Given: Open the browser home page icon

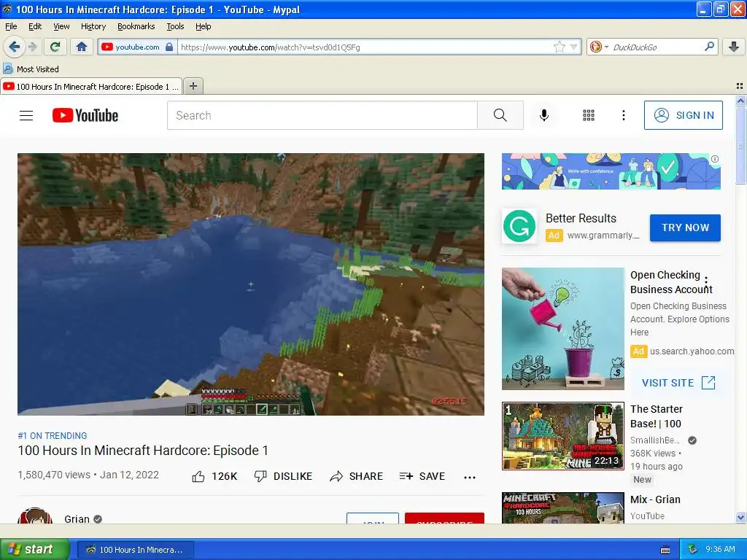Looking at the screenshot, I should (x=82, y=47).
